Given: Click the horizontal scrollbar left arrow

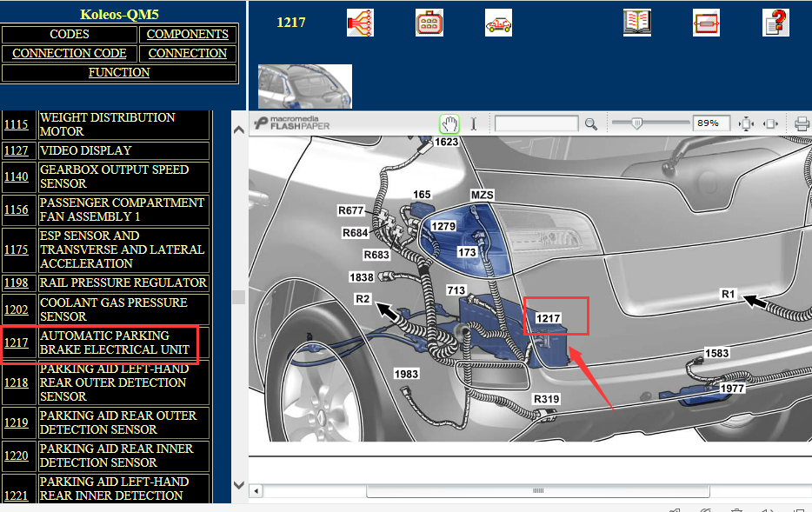Looking at the screenshot, I should (256, 490).
